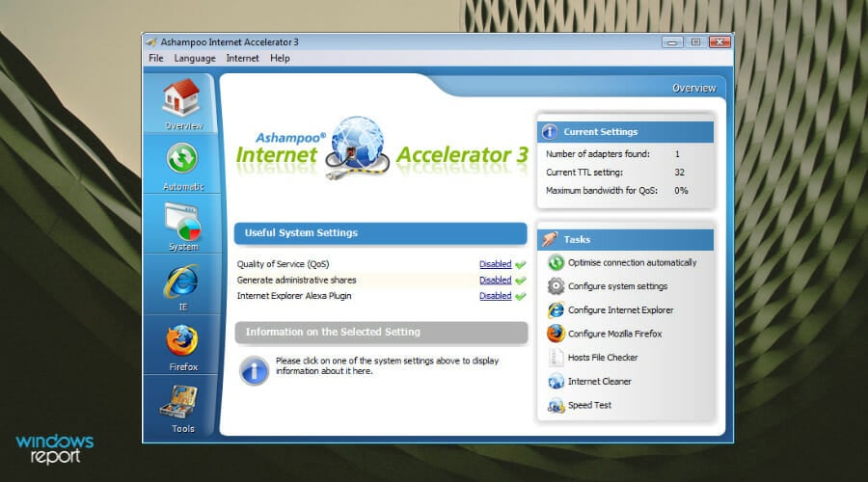Launch Internet Cleaner task
Screen dimensions: 868x482
[x=600, y=382]
